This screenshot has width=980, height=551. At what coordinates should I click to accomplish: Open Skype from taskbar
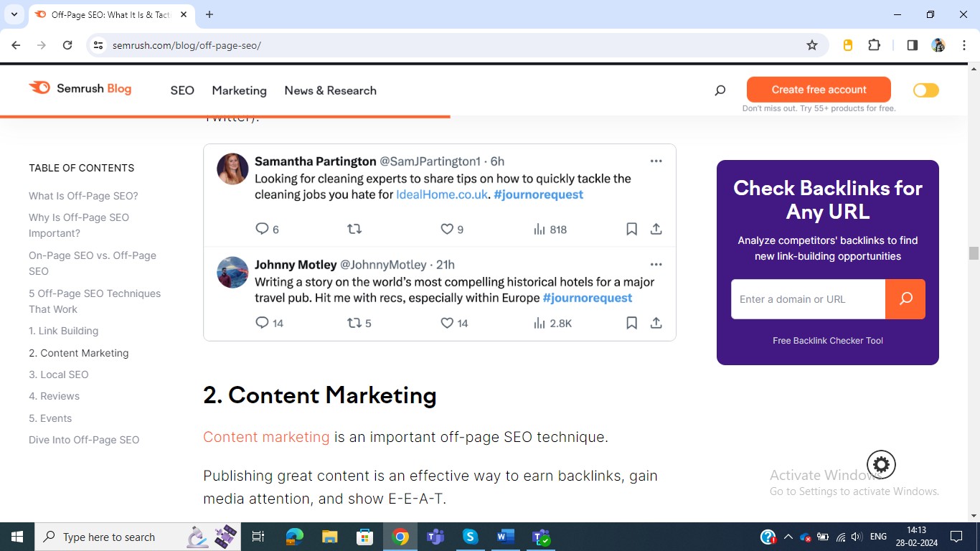[471, 537]
